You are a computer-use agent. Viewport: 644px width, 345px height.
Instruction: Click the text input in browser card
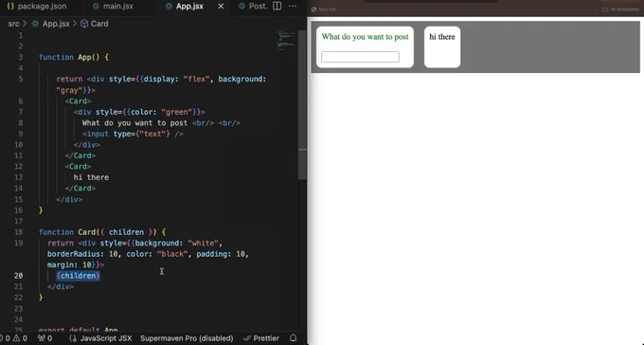[x=360, y=57]
